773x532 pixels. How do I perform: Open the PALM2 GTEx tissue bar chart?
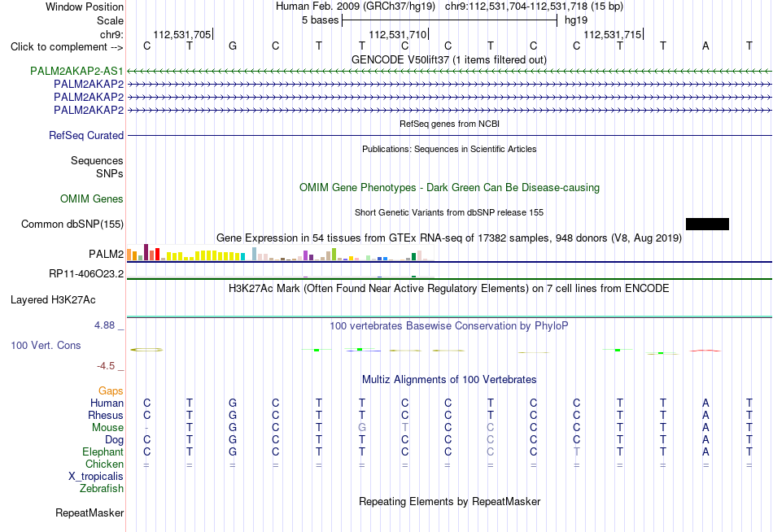point(280,253)
